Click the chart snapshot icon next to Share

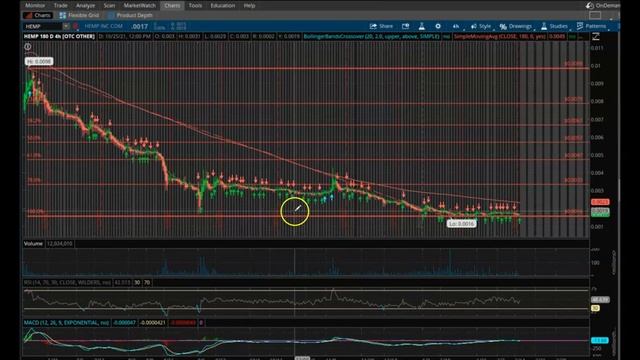tap(405, 26)
